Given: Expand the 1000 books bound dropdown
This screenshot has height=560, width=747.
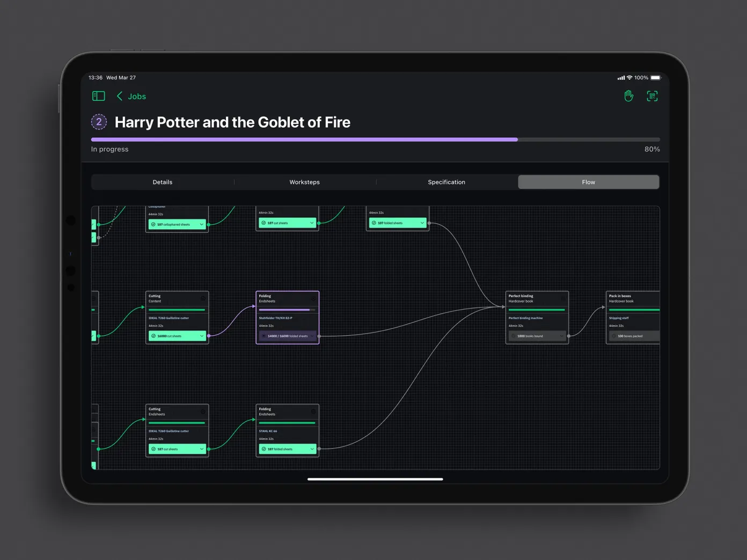Looking at the screenshot, I should [561, 336].
